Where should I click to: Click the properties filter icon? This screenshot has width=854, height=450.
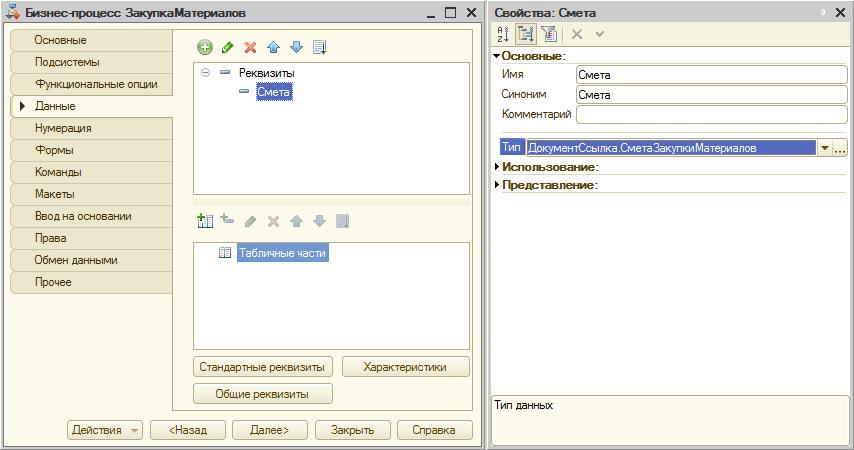[x=549, y=34]
